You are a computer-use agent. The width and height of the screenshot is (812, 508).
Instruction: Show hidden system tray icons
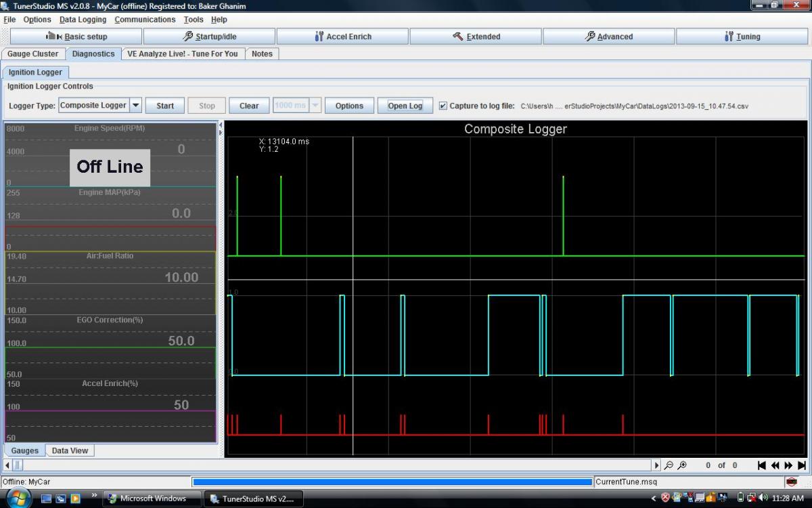654,499
